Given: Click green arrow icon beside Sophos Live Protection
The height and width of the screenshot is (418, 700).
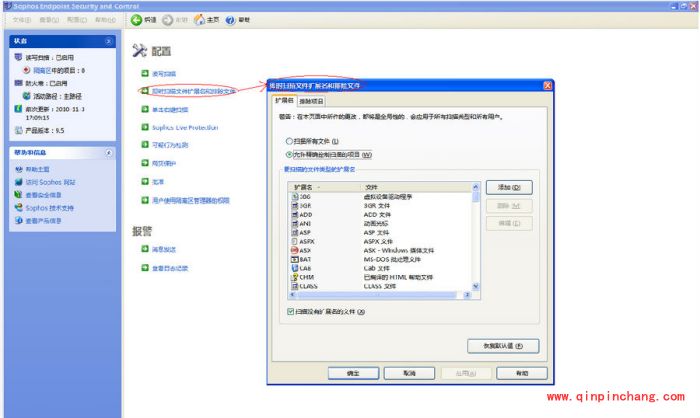Looking at the screenshot, I should (x=145, y=127).
